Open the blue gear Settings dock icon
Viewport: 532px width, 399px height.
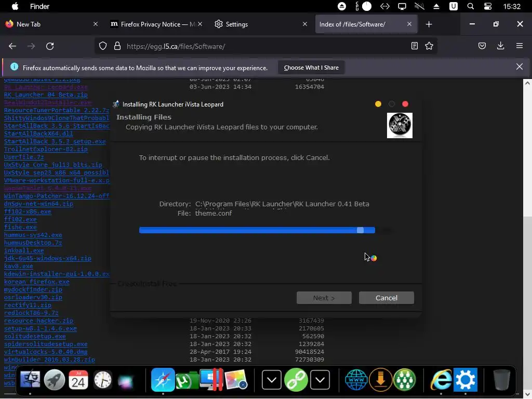[x=465, y=380]
